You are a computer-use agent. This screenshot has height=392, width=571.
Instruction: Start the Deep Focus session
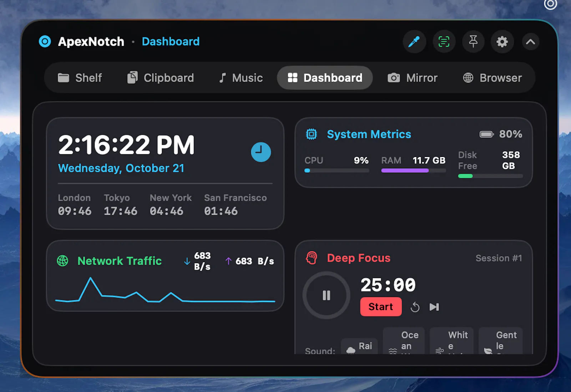[x=381, y=307]
